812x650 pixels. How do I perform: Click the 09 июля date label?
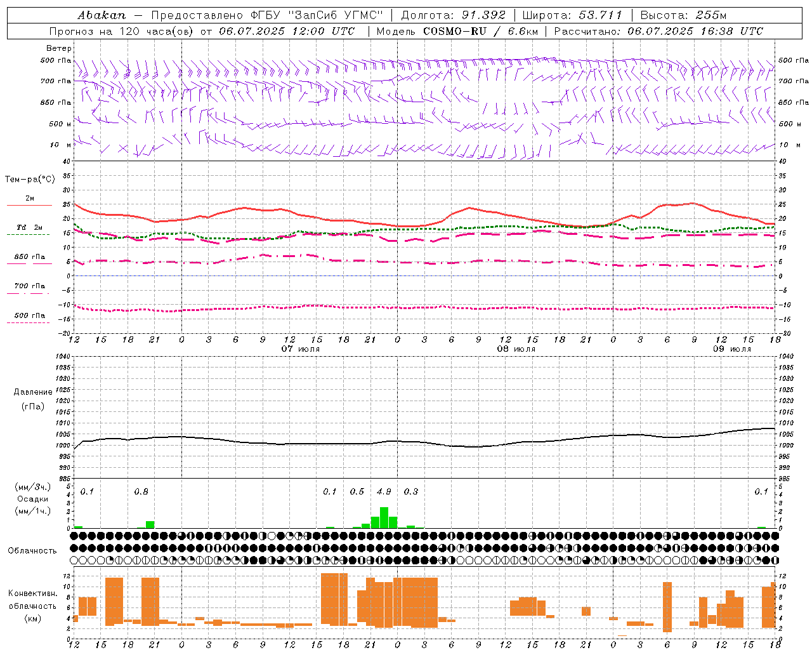point(732,349)
